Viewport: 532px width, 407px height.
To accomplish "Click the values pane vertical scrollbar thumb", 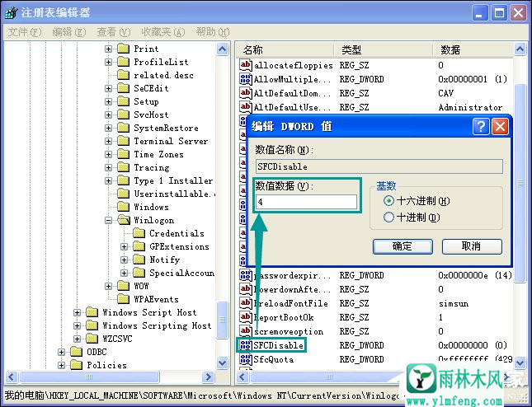I will (520, 183).
